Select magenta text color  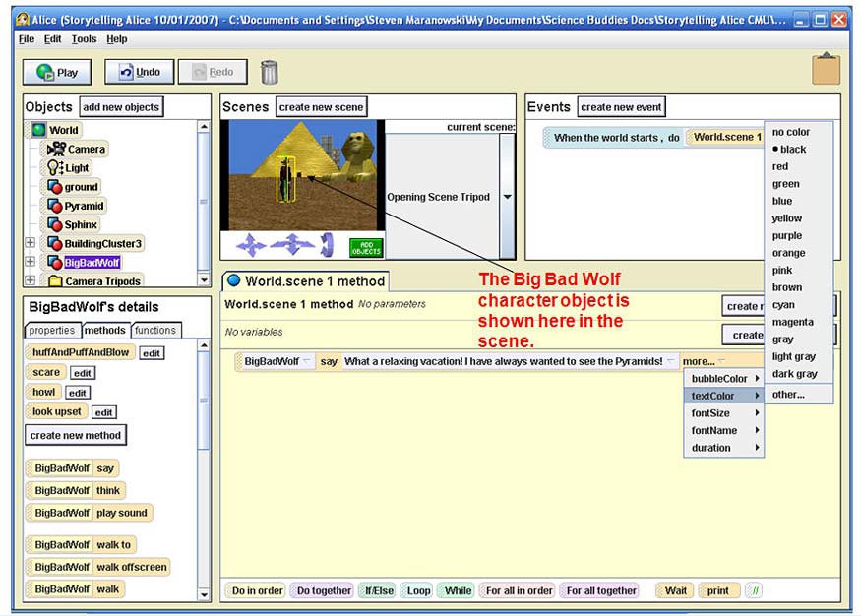click(x=799, y=322)
